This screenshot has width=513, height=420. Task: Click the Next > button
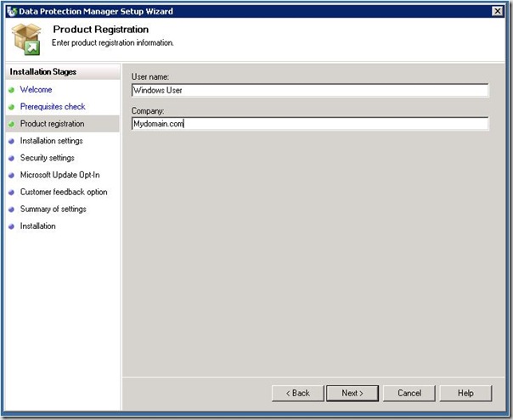click(352, 393)
